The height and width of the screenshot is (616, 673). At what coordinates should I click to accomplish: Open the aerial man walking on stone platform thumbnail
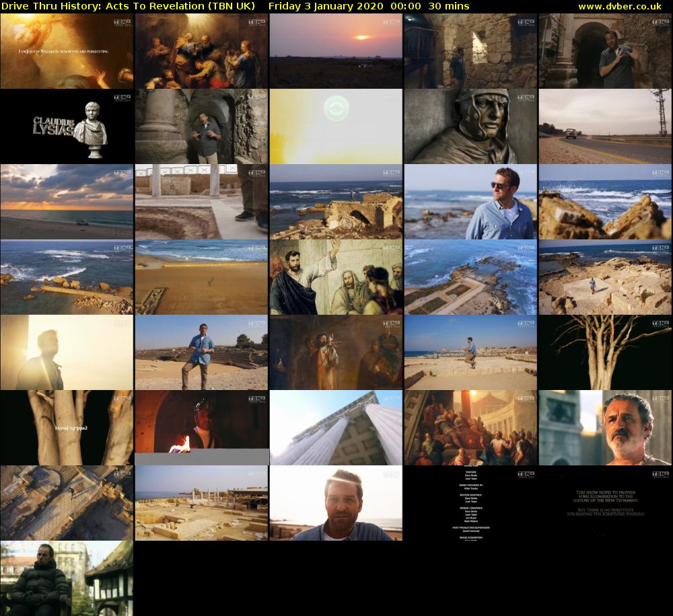click(605, 277)
